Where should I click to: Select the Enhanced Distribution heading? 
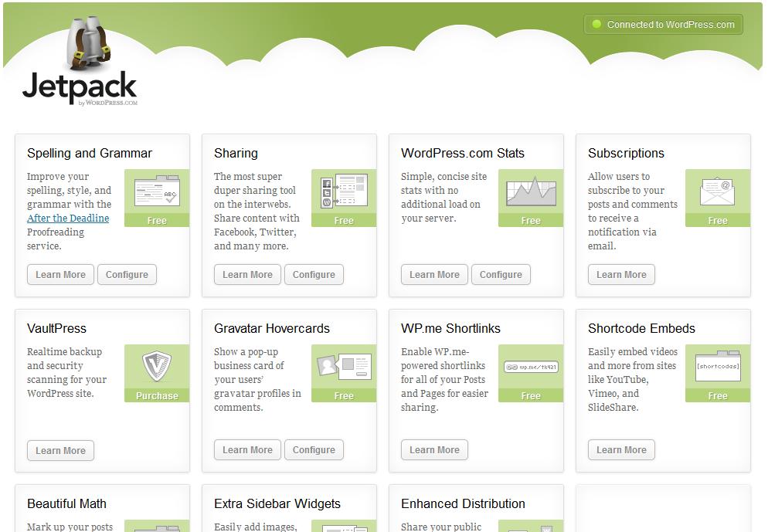[x=463, y=503]
